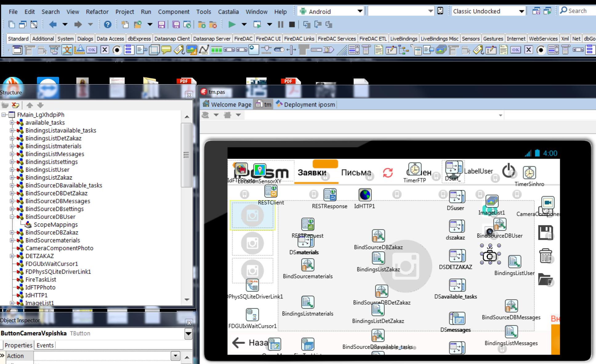Click the green Run play button

pyautogui.click(x=232, y=24)
